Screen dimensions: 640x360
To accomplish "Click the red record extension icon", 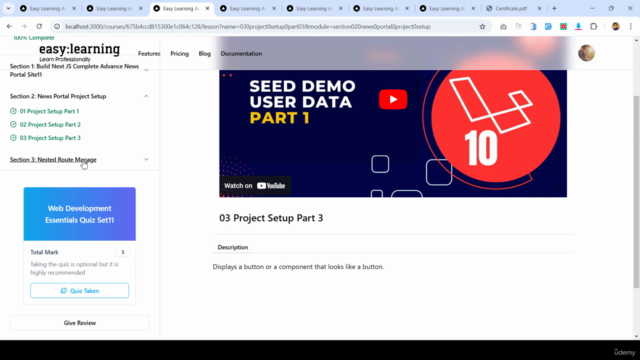I will pyautogui.click(x=563, y=27).
